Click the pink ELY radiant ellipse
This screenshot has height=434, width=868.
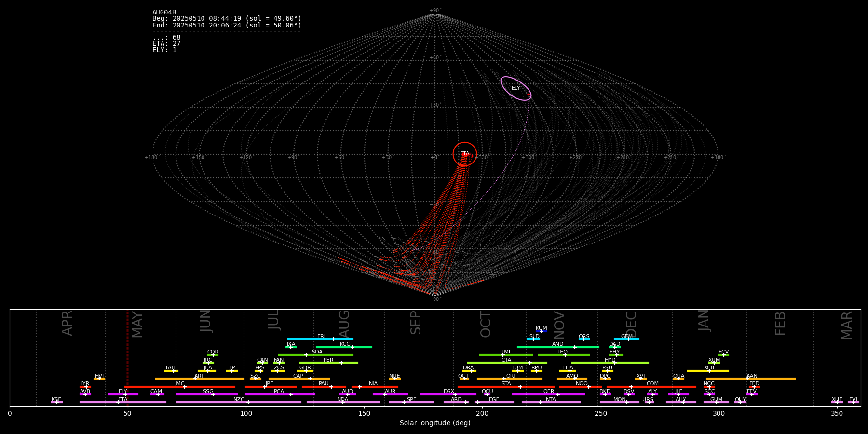pos(516,88)
